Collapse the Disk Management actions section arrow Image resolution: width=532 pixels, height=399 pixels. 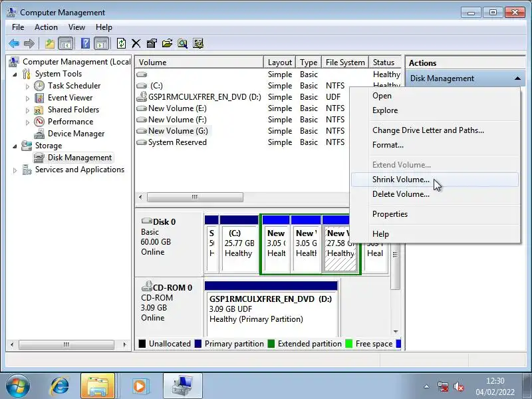click(x=517, y=78)
